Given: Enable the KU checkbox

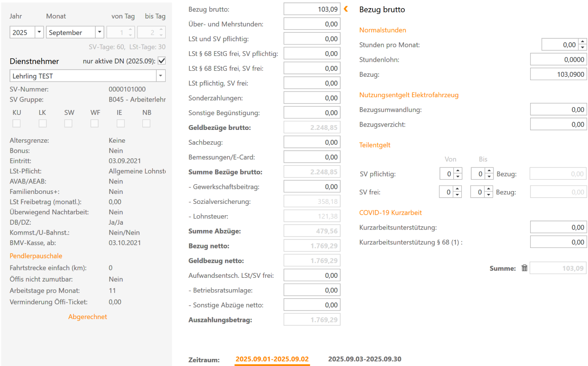Looking at the screenshot, I should point(17,123).
